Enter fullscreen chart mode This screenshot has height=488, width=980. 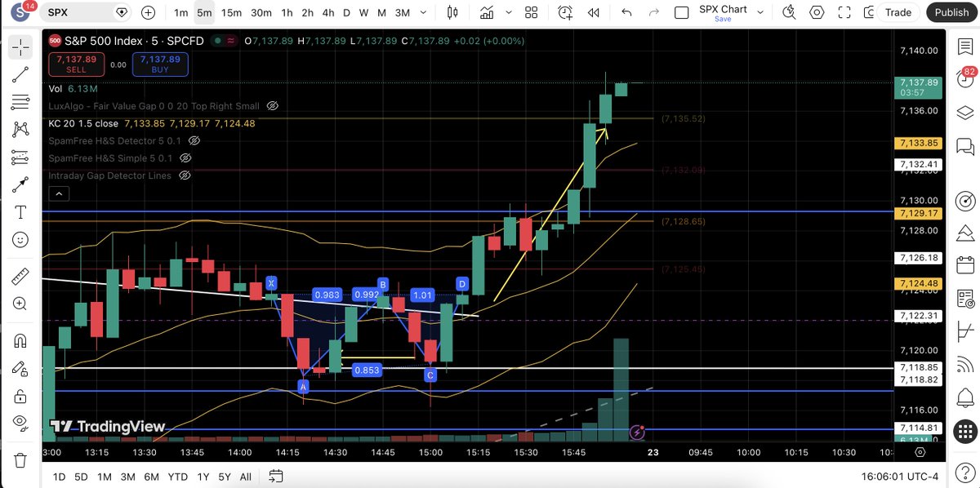point(844,12)
